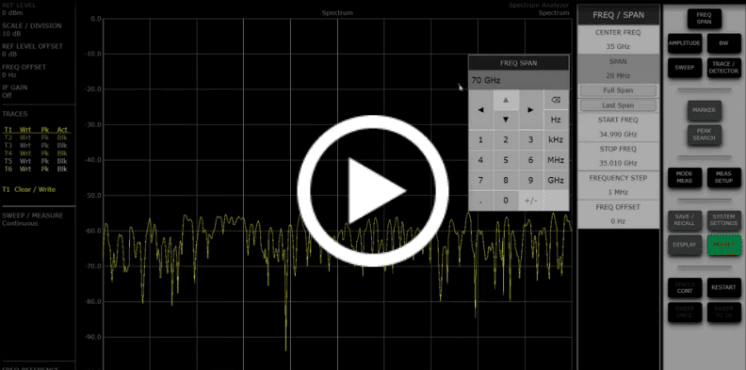Toggle SINGLE / CONT sweep mode
This screenshot has width=746, height=370.
pos(685,288)
